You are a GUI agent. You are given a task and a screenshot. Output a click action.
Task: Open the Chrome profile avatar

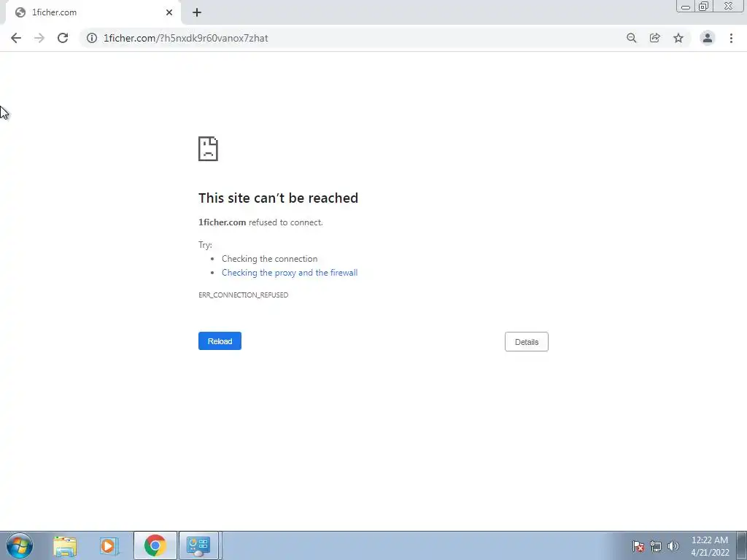(x=708, y=38)
